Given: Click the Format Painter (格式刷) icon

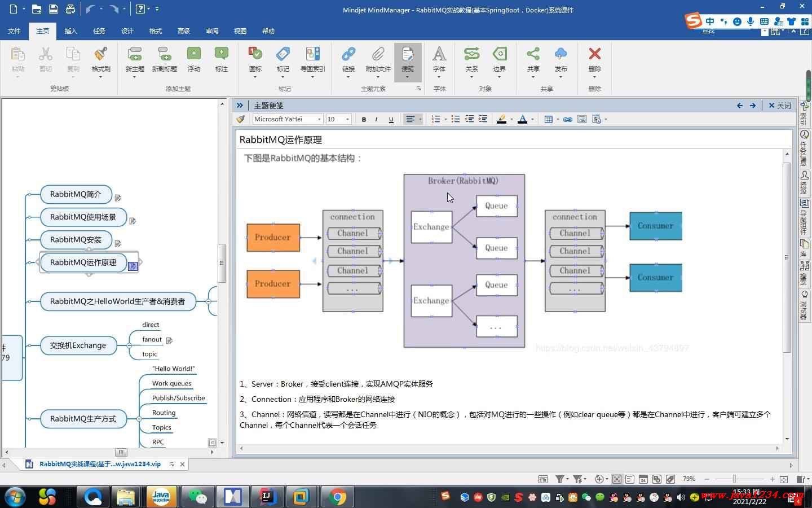Looking at the screenshot, I should [x=101, y=54].
